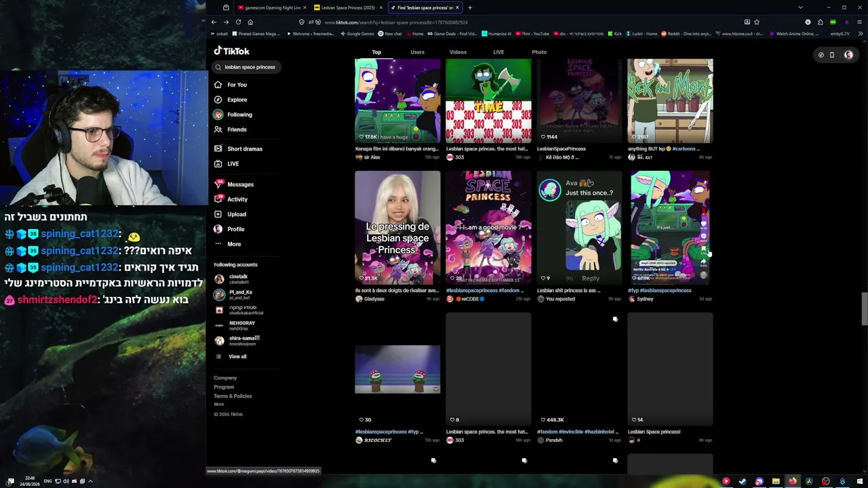Open the Friends section
The image size is (868, 488).
click(230, 129)
